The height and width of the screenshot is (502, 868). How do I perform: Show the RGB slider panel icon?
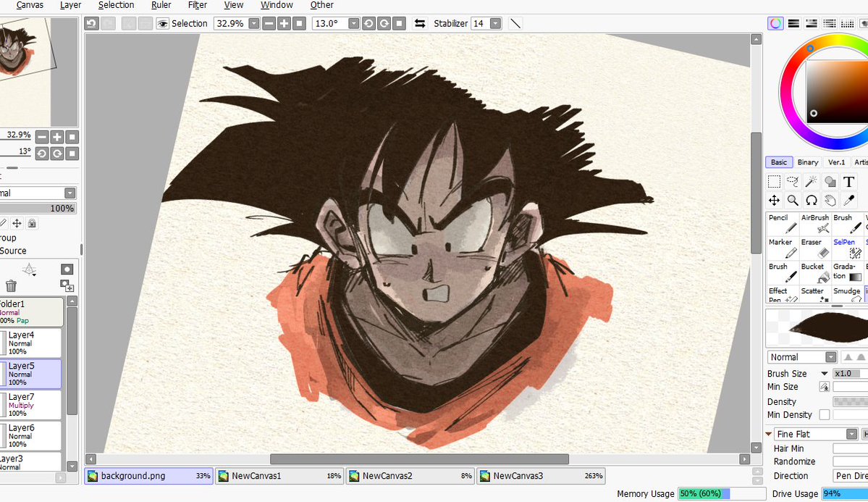793,23
